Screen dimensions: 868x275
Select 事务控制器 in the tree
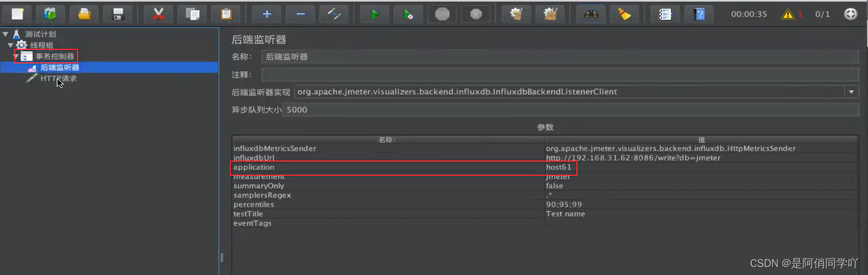coord(55,56)
